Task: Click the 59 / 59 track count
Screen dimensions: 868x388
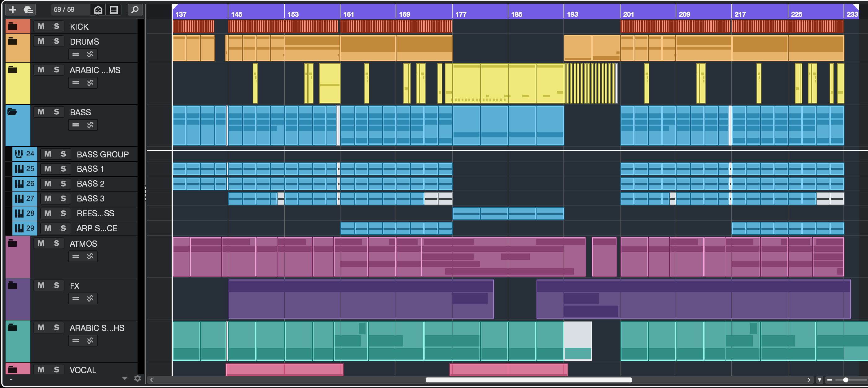Action: [64, 9]
